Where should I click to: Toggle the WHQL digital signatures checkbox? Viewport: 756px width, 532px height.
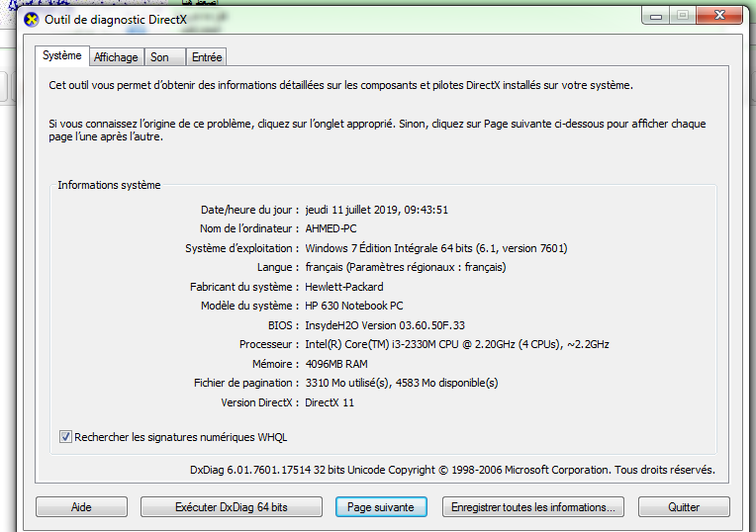tap(66, 436)
